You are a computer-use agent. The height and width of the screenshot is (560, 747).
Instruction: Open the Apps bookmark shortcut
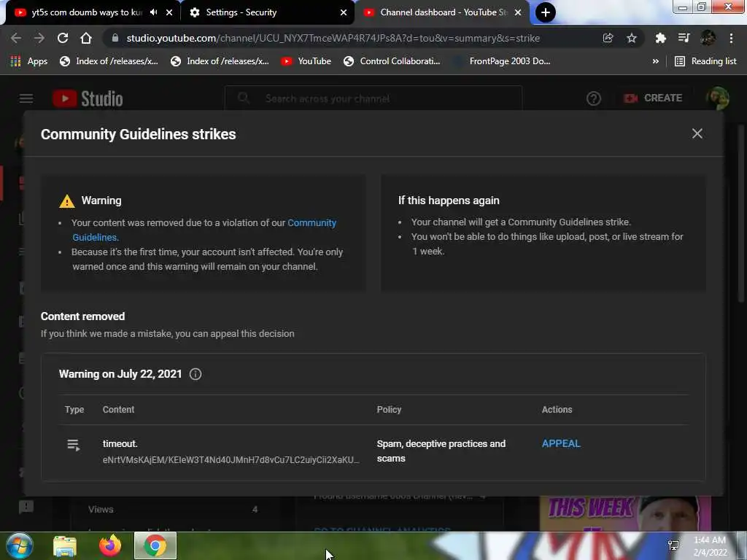point(28,61)
